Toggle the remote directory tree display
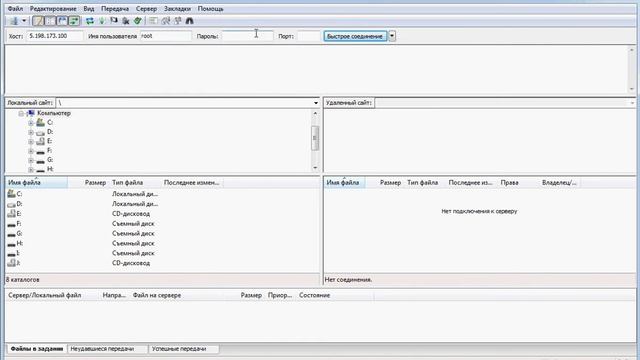Screen dimensions: 640x360 click(x=62, y=21)
